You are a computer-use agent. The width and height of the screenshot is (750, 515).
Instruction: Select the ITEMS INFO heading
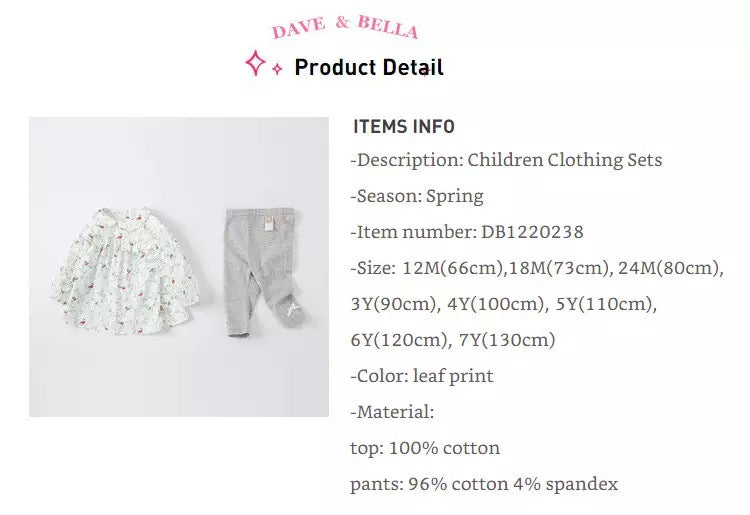pyautogui.click(x=404, y=127)
